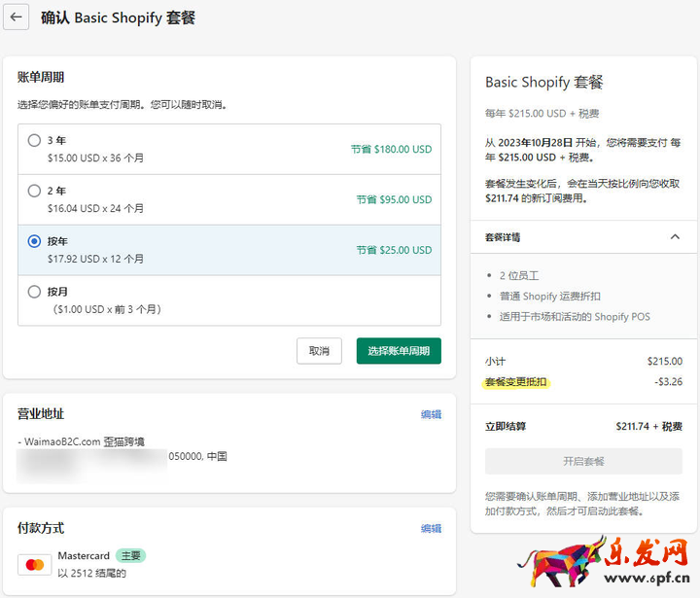The height and width of the screenshot is (598, 700).
Task: Click the -$3.26 credit amount
Action: pyautogui.click(x=668, y=382)
